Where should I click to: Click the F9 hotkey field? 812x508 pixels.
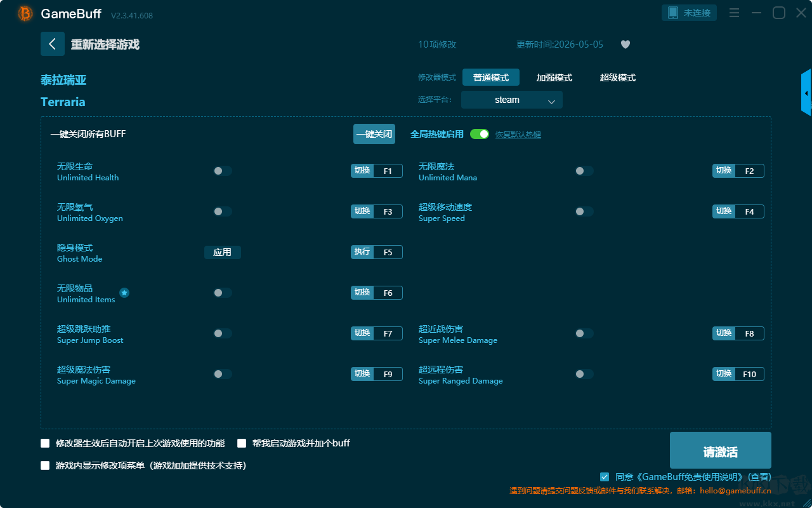(x=388, y=374)
